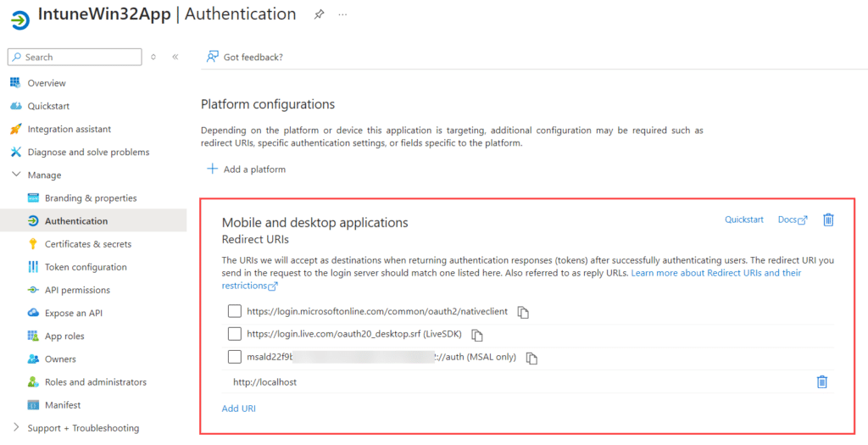
Task: Copy the nativeclient redirect URI
Action: pyautogui.click(x=523, y=312)
